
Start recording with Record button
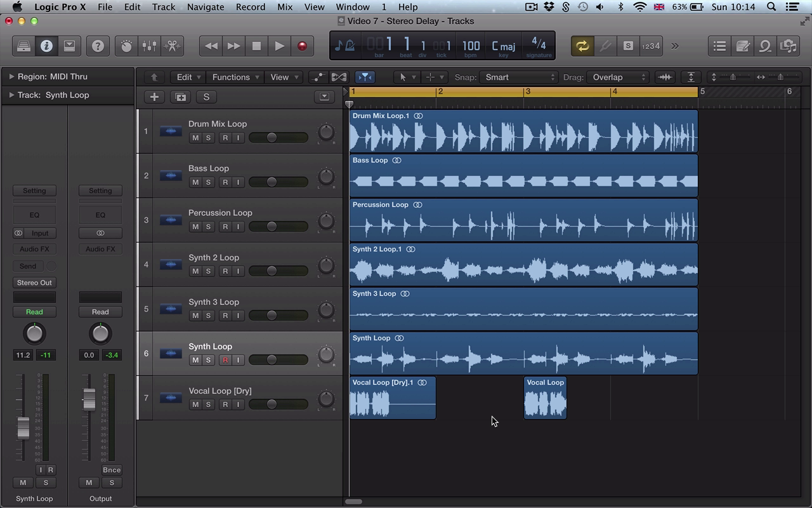302,46
